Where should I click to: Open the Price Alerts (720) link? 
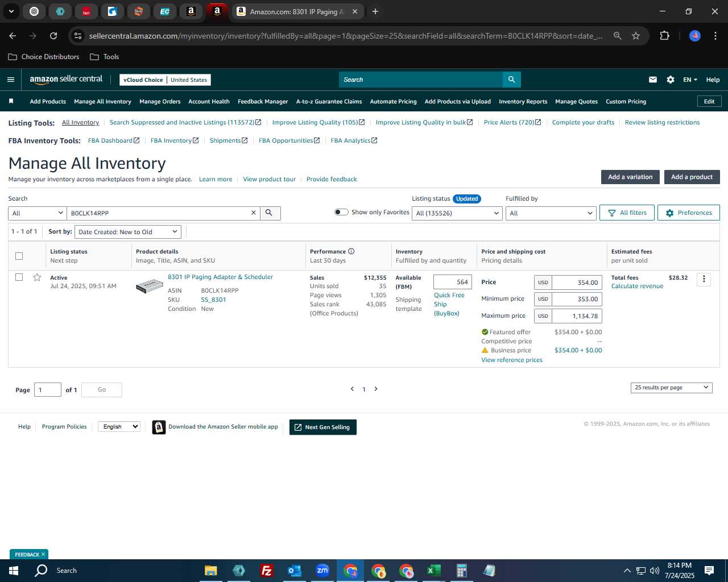point(512,122)
